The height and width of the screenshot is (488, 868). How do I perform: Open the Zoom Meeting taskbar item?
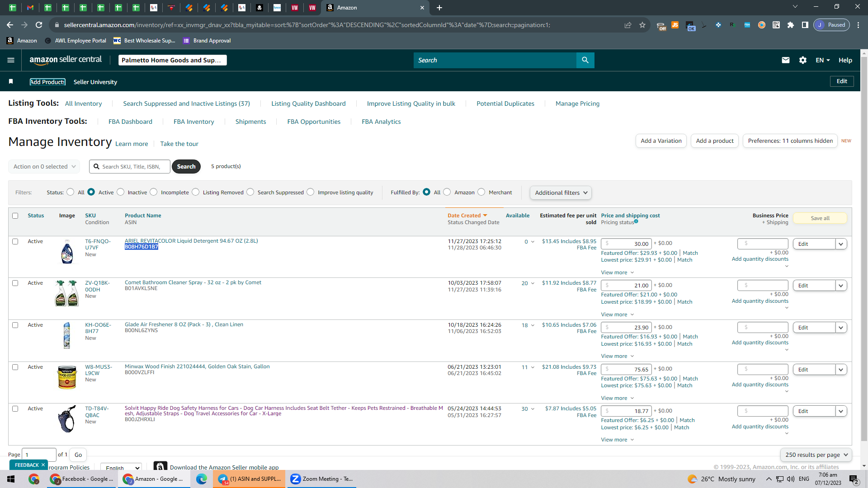click(321, 479)
